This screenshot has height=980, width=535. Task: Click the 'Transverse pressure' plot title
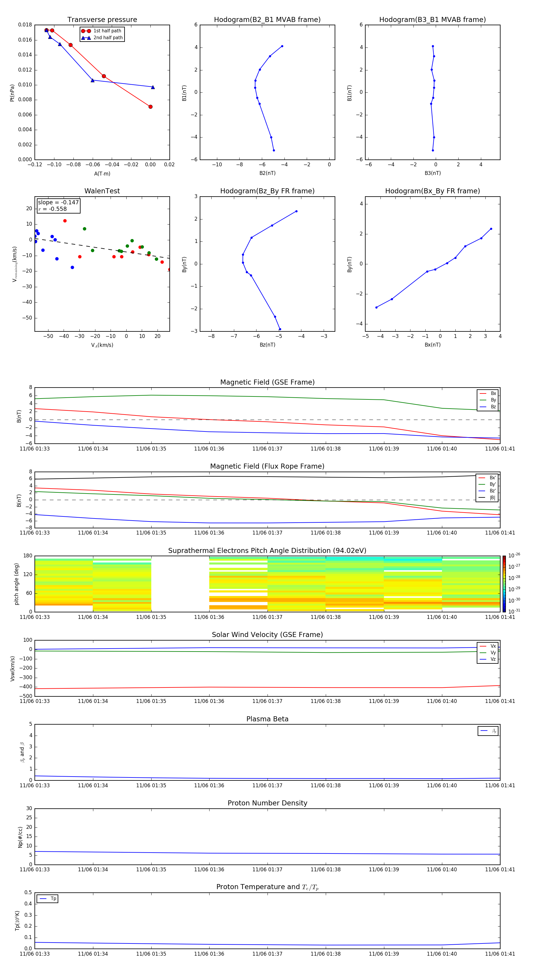tap(102, 20)
